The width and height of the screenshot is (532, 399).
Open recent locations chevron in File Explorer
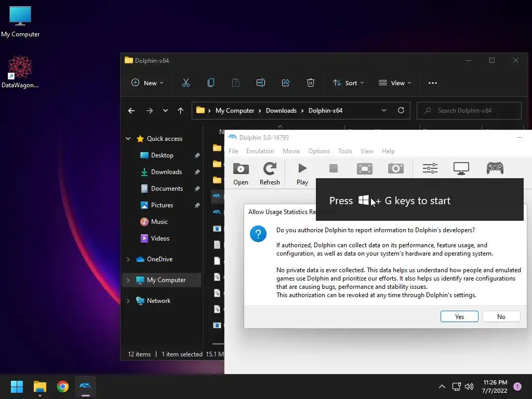click(x=165, y=111)
